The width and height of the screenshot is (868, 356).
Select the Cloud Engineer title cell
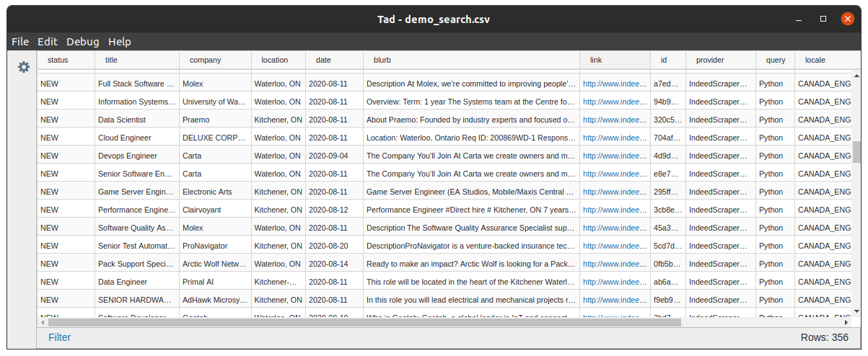[x=137, y=138]
